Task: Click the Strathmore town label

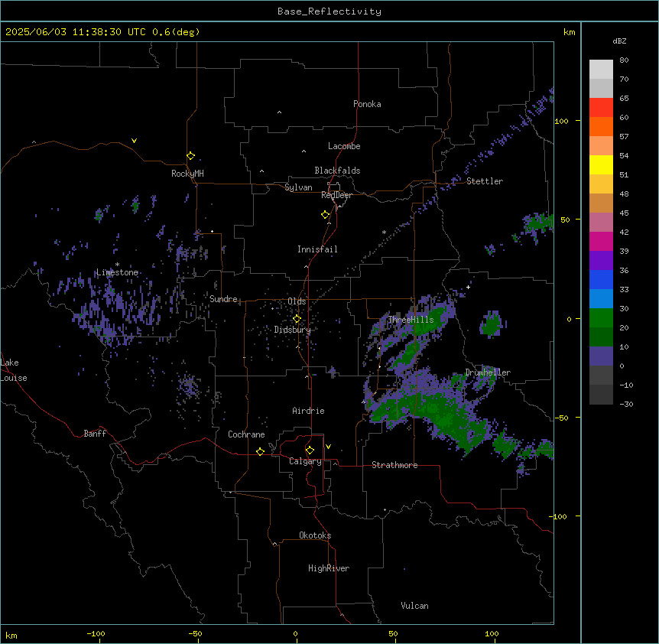Action: (x=394, y=465)
